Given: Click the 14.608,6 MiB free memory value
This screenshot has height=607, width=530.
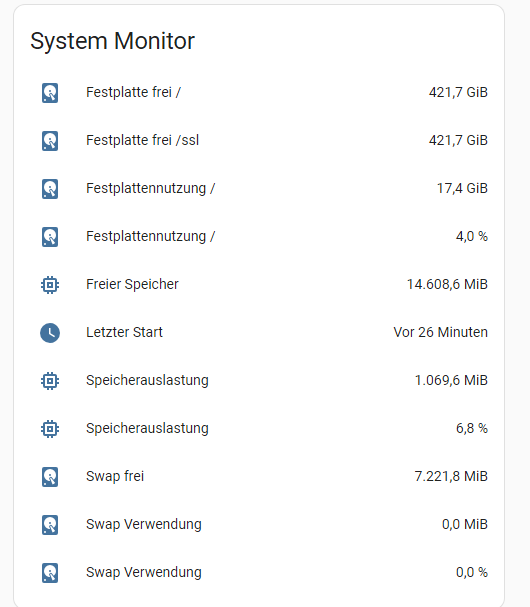Looking at the screenshot, I should click(x=447, y=284).
